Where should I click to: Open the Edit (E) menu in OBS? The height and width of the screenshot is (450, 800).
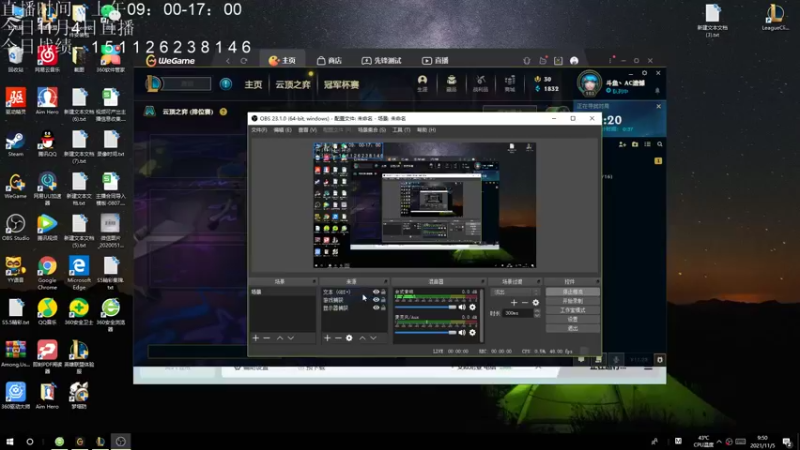[x=282, y=130]
